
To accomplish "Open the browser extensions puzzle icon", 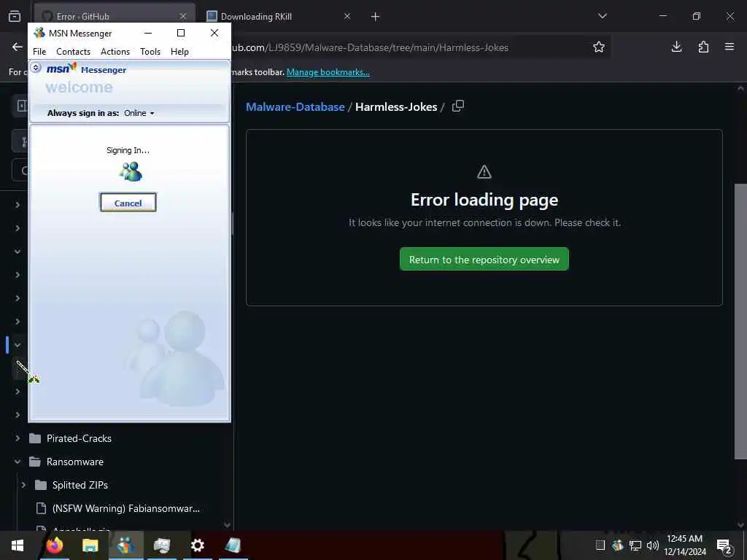I will click(703, 47).
